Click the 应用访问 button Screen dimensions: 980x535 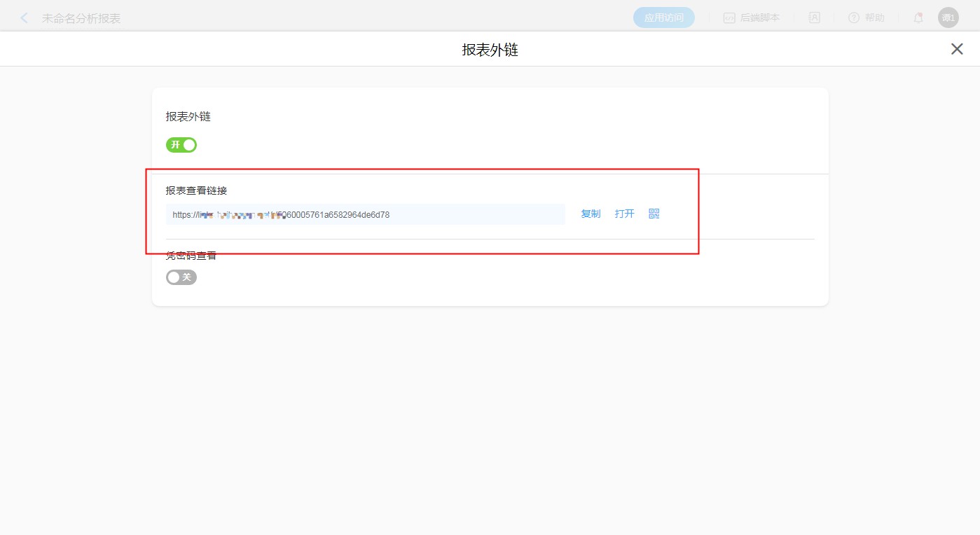(663, 18)
